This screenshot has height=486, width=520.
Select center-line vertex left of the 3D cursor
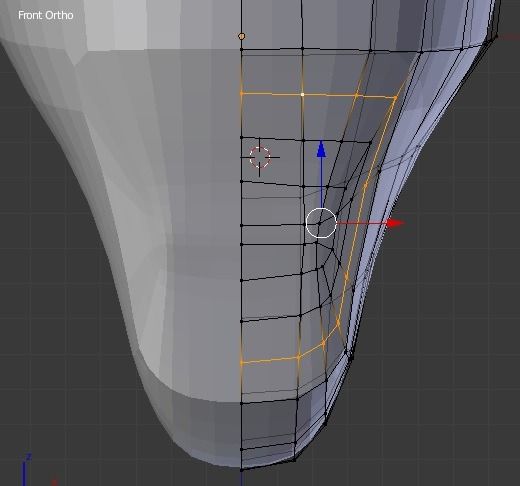click(x=242, y=137)
